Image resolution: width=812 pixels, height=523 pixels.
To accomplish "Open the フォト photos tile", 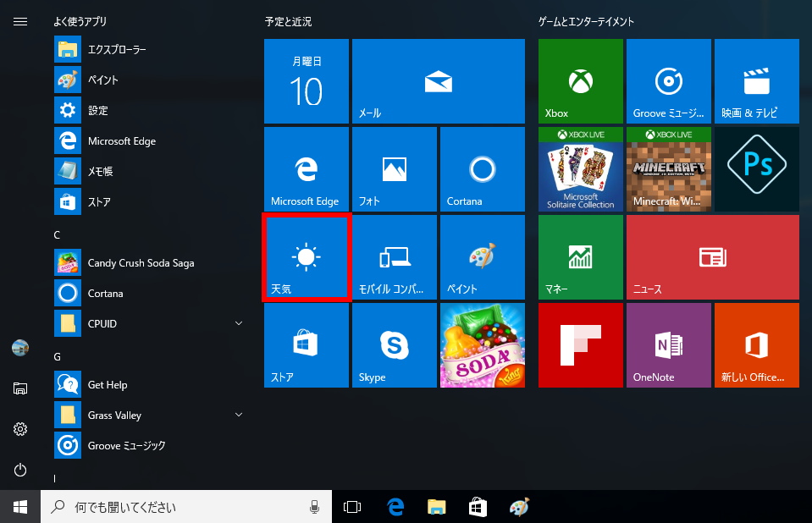I will (x=394, y=169).
